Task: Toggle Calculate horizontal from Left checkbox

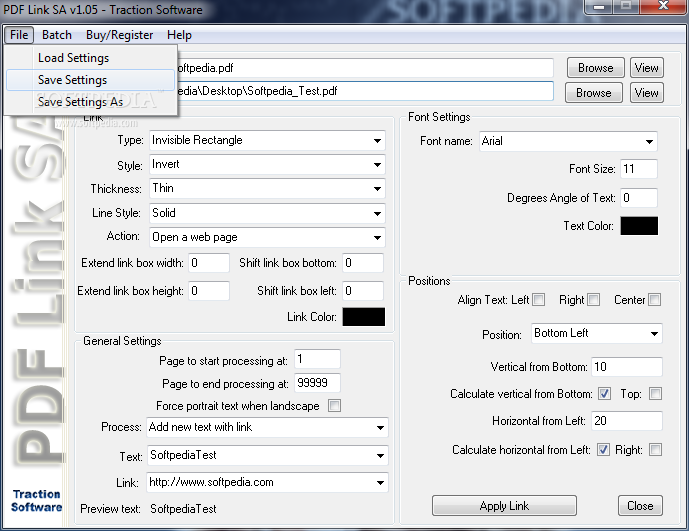Action: point(603,450)
